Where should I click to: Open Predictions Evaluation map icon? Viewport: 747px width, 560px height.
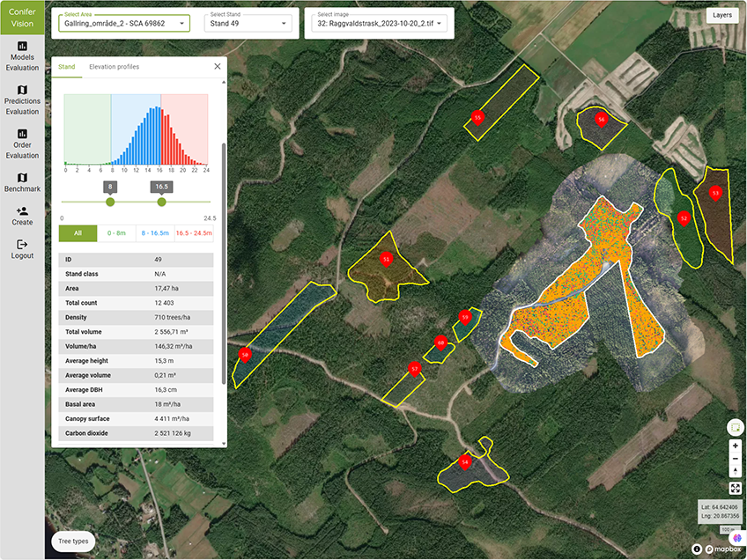click(22, 90)
